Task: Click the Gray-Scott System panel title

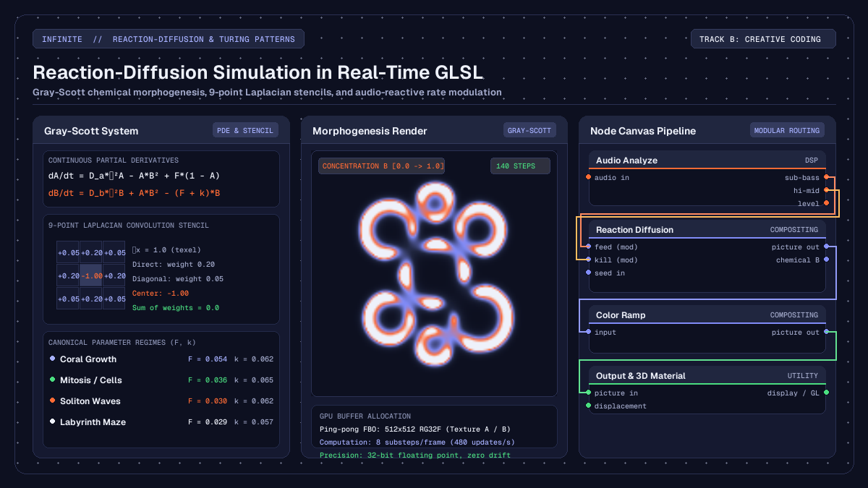Action: (91, 131)
